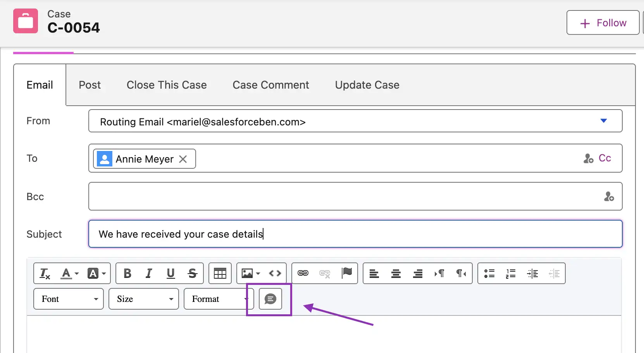Open the source code view icon

coord(275,273)
